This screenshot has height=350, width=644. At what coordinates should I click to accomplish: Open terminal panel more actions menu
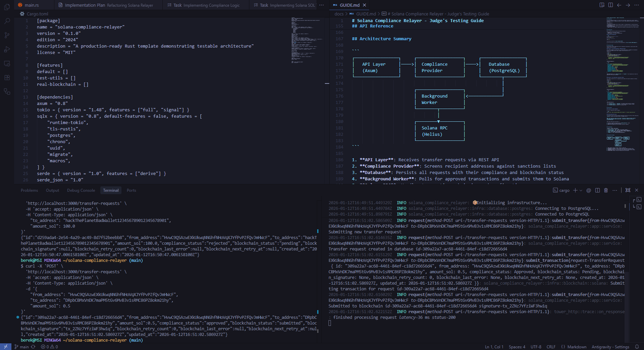(614, 190)
